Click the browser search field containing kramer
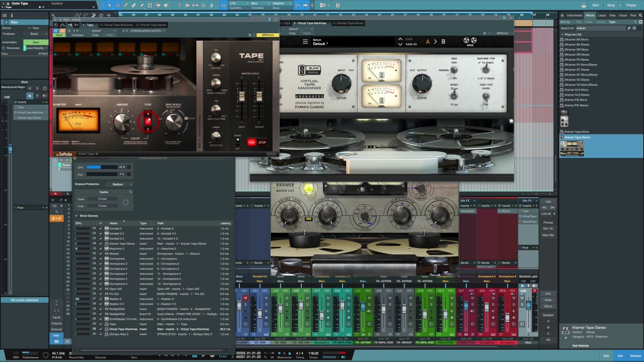 [x=601, y=28]
